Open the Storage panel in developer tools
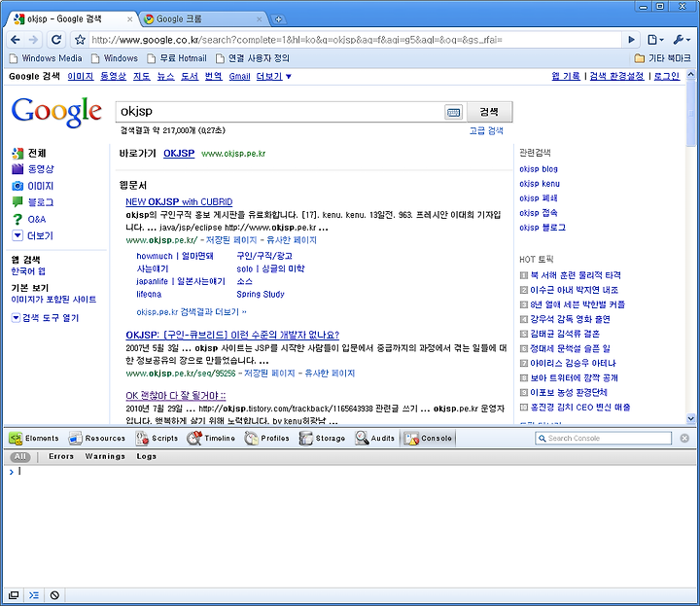The height and width of the screenshot is (606, 700). pyautogui.click(x=323, y=439)
